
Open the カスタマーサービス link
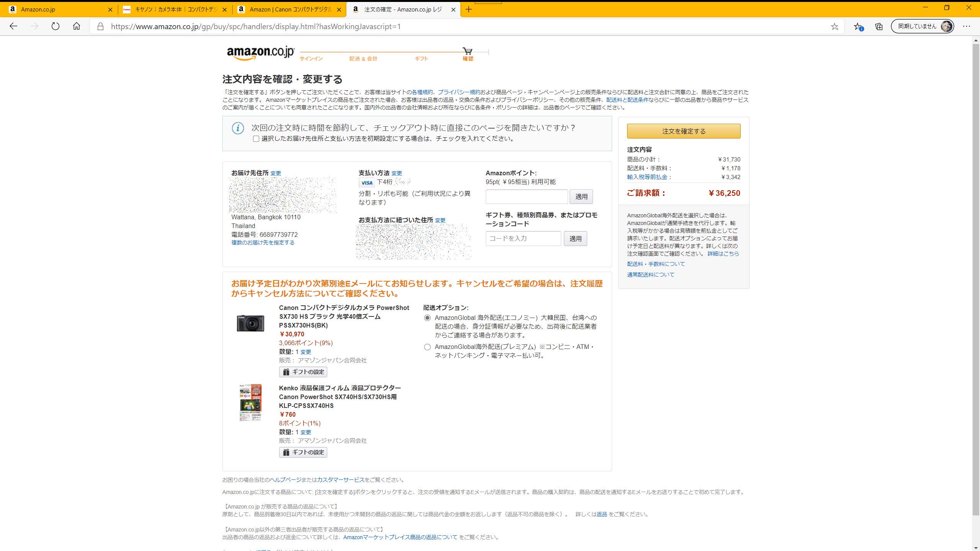[341, 480]
